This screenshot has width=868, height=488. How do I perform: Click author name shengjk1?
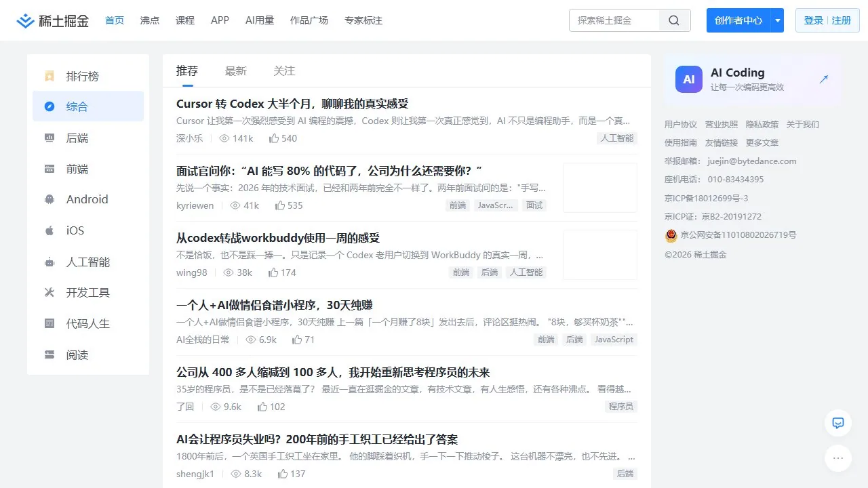[195, 474]
